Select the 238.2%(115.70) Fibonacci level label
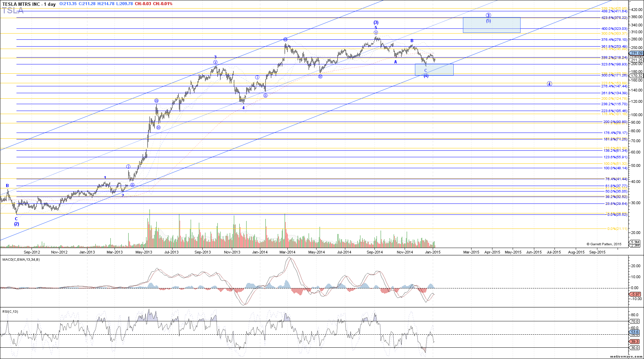Viewport: 644px width, 359px height. tap(614, 104)
